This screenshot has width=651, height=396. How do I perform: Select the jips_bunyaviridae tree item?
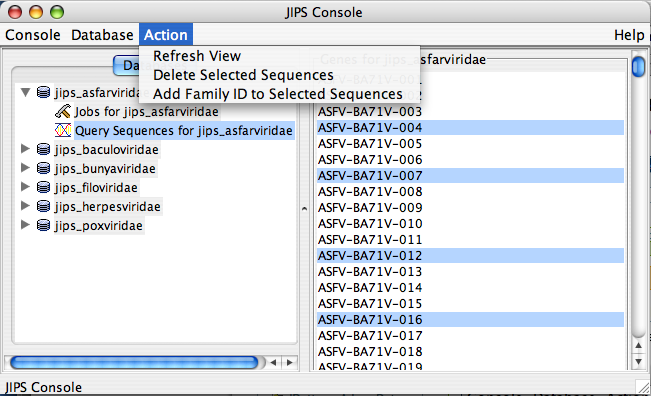105,169
